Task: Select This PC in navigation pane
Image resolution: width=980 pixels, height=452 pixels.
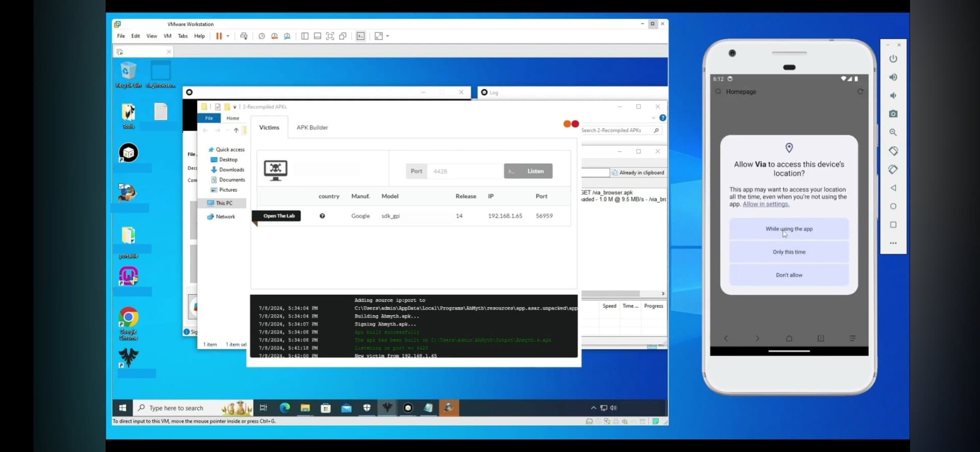Action: (x=223, y=203)
